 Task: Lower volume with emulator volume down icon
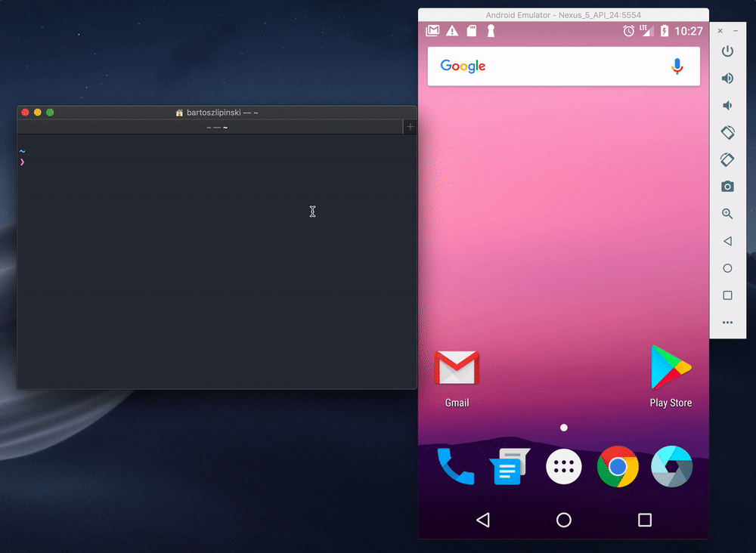point(727,105)
